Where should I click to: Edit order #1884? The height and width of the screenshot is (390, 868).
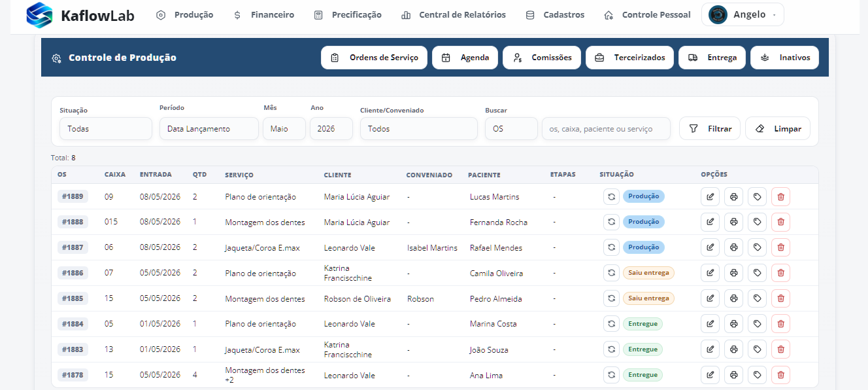coord(710,324)
